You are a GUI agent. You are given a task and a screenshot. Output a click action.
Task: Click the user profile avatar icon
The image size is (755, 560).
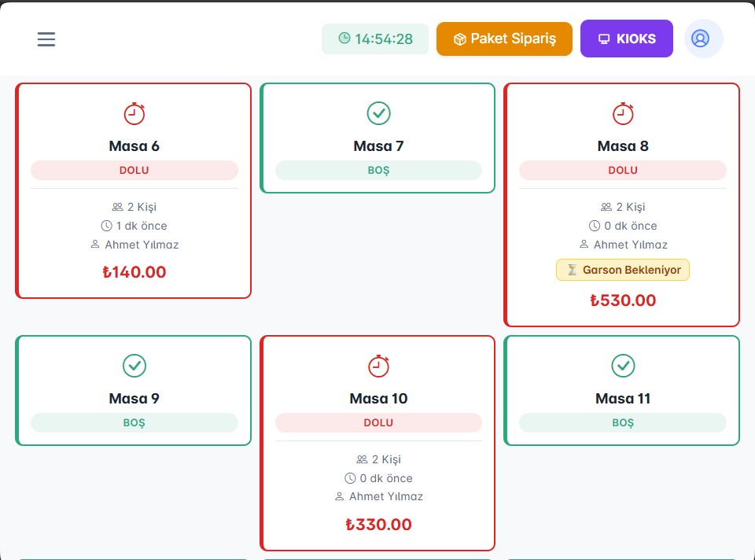[x=703, y=39]
